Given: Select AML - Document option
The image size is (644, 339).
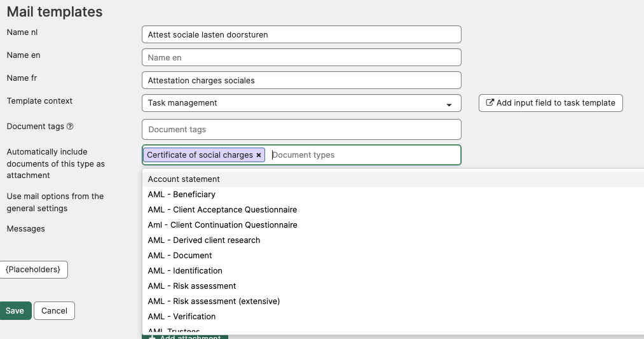Looking at the screenshot, I should pyautogui.click(x=393, y=255).
